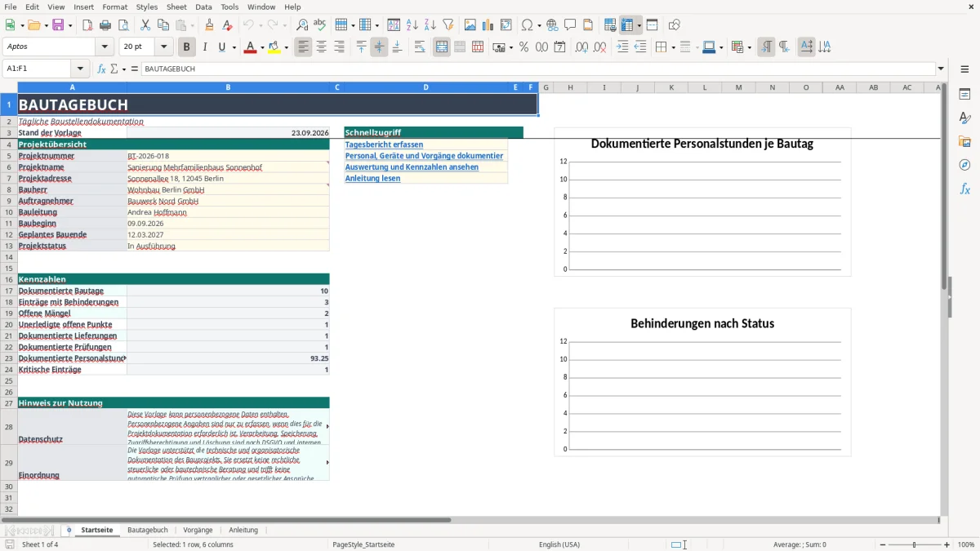Toggle Bold formatting

point(187,47)
